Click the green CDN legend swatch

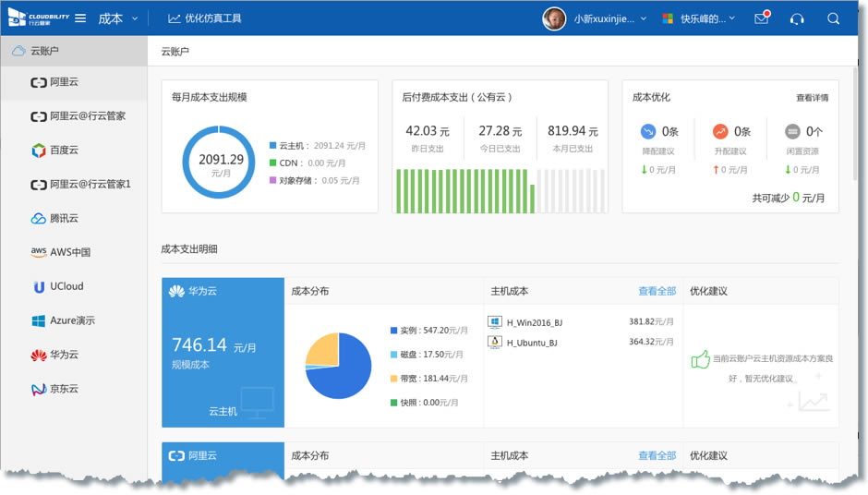(x=272, y=163)
